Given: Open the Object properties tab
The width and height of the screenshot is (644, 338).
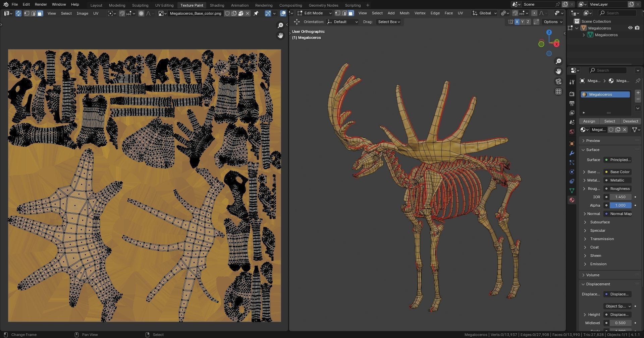Looking at the screenshot, I should 572,144.
